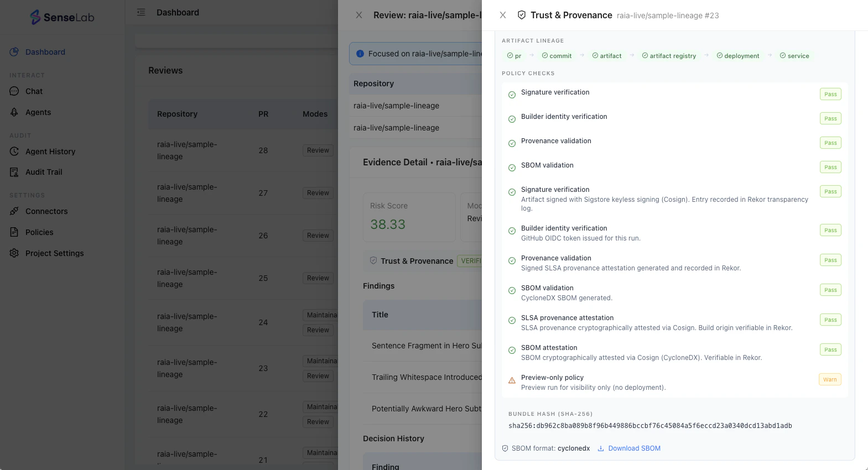Click the Chat bubble icon
This screenshot has height=470, width=868.
point(14,91)
